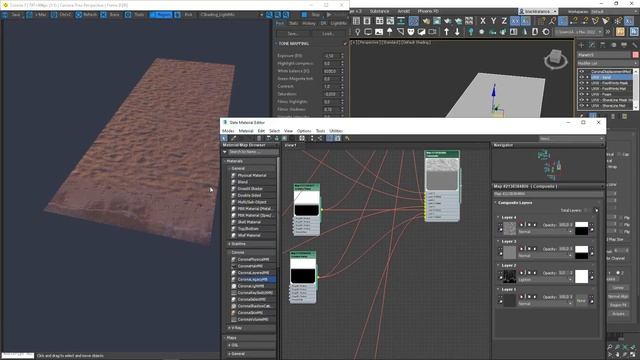Open Layer 2 Lighten blend mode dropdown
Viewport: 640px width, 360px height.
(x=545, y=280)
